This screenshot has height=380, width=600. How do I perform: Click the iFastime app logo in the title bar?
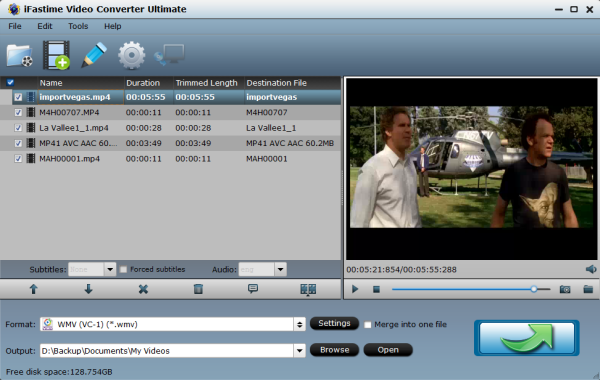click(x=14, y=9)
